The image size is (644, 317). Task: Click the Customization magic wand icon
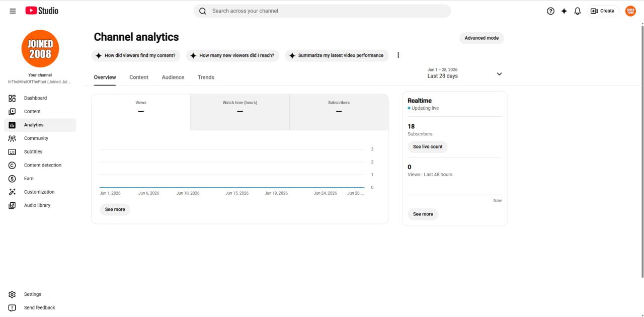(x=12, y=192)
